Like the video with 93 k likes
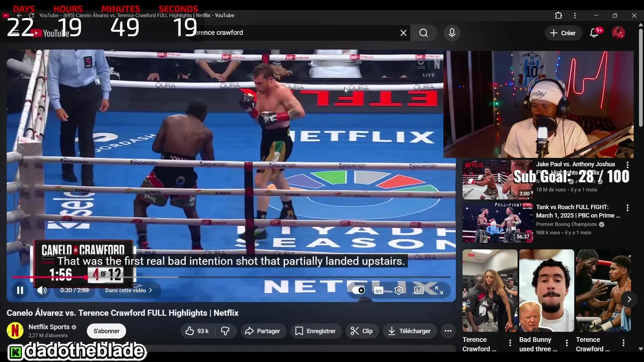644x362 pixels. pyautogui.click(x=197, y=331)
